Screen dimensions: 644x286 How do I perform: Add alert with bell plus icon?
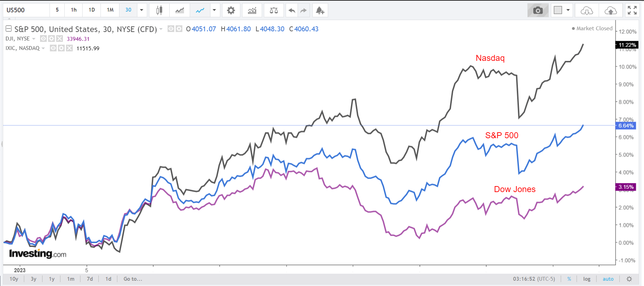click(x=320, y=10)
